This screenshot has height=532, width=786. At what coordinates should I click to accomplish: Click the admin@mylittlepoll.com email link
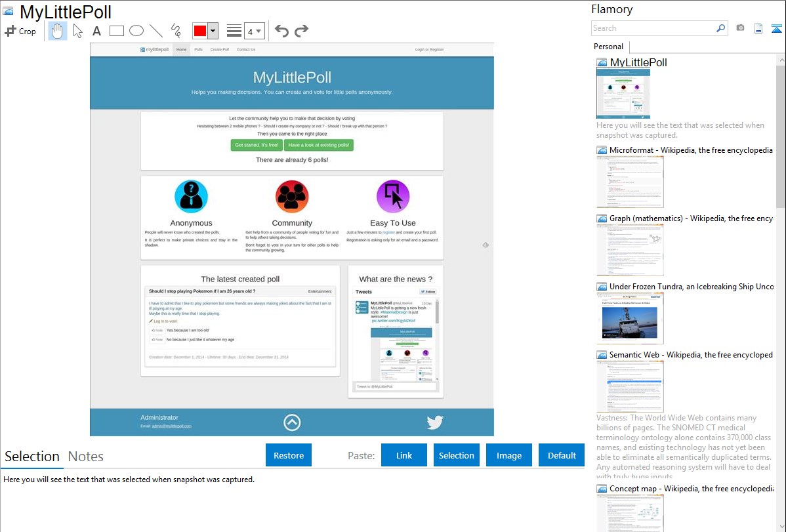tap(171, 426)
